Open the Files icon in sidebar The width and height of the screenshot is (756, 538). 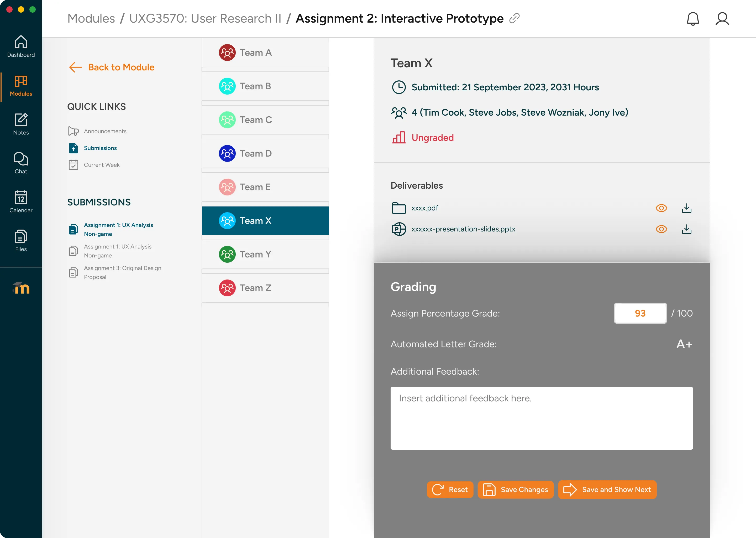click(x=21, y=236)
